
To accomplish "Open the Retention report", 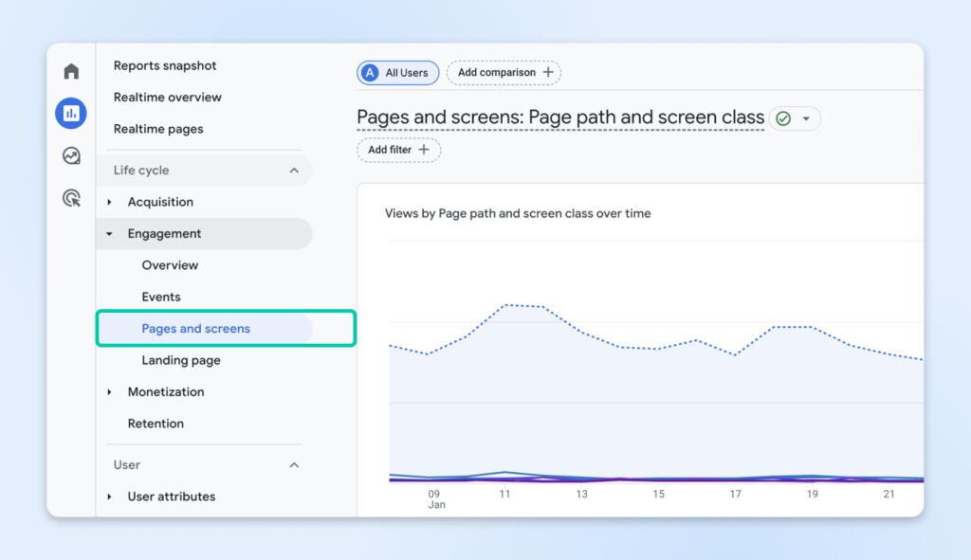I will coord(156,424).
